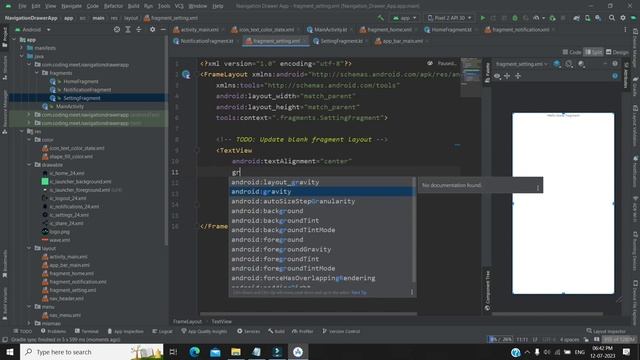Open IDE settings gear in top toolbar
This screenshot has width=640, height=360.
pos(623,18)
